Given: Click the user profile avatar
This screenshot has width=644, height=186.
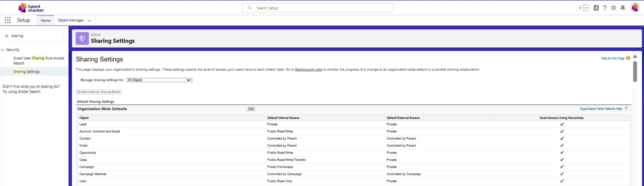Looking at the screenshot, I should (x=635, y=7).
